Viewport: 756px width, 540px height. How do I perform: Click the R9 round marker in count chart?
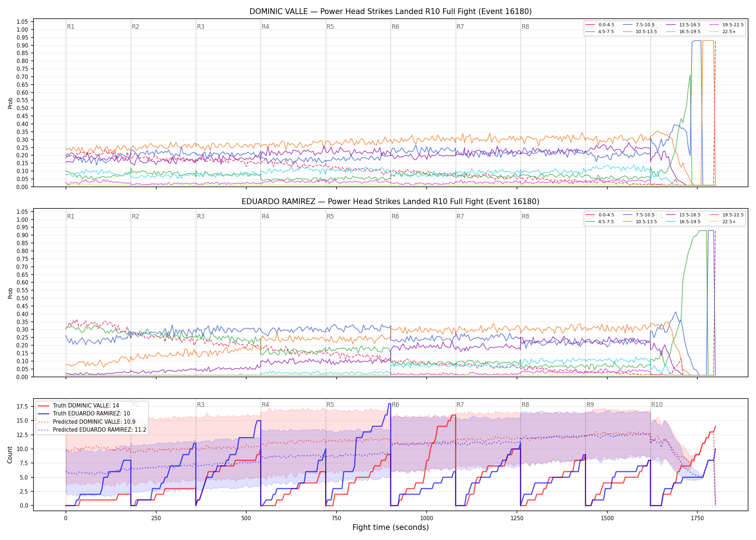click(590, 405)
